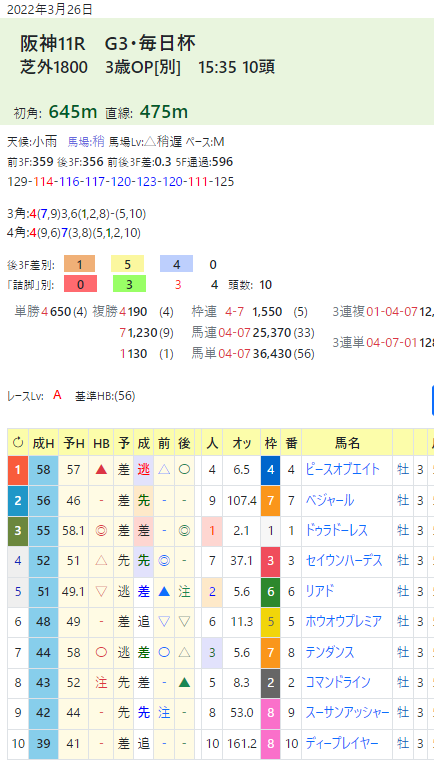The image size is (434, 767).
Task: Click the 基準HB:(56) text
Action: [105, 396]
